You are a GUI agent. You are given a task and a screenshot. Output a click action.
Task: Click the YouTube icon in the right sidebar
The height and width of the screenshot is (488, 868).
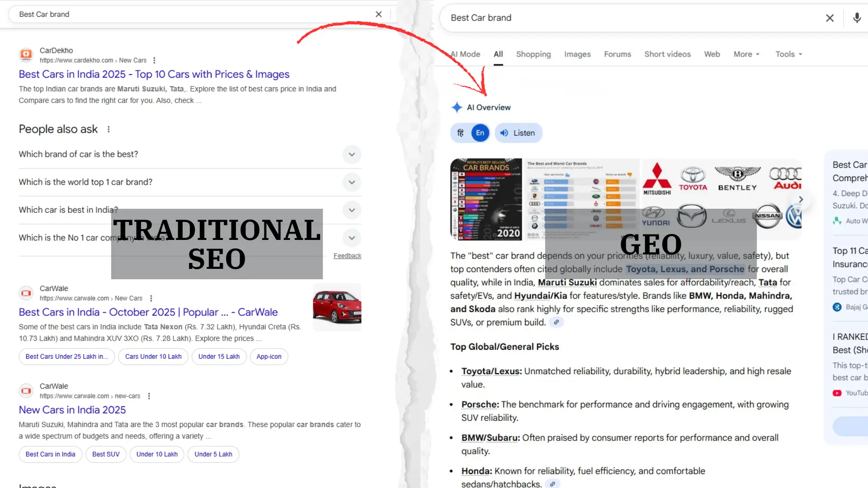[x=837, y=393]
